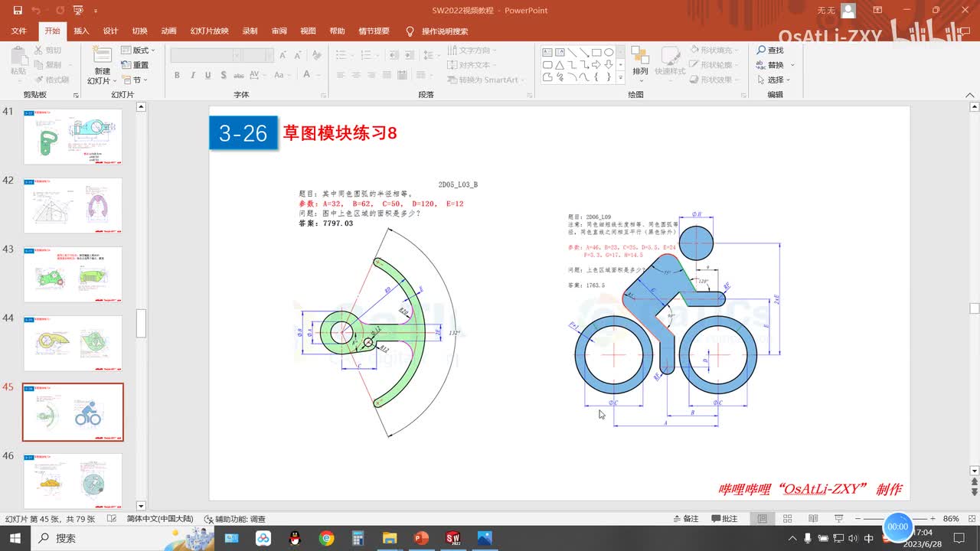
Task: Toggle strikethrough abc button
Action: [x=240, y=75]
